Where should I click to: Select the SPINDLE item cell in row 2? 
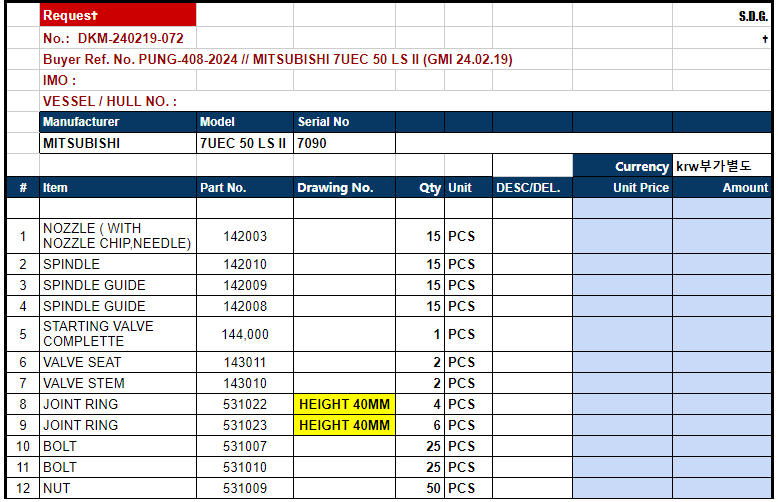coord(118,264)
